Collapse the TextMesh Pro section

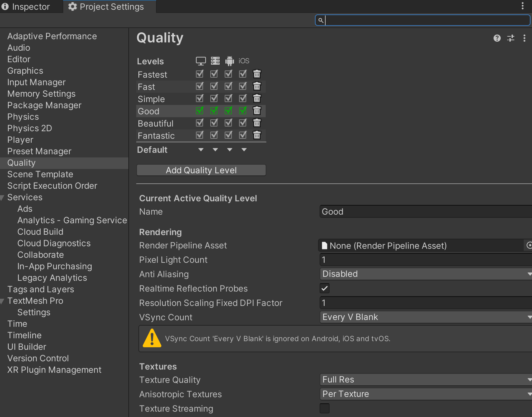[x=3, y=301]
